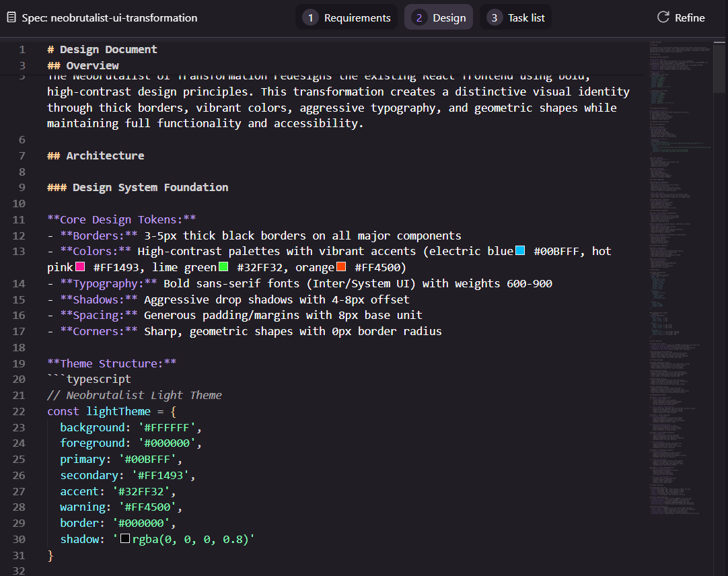Viewport: 728px width, 576px height.
Task: Click the numbered circle on the Design tab
Action: 418,17
